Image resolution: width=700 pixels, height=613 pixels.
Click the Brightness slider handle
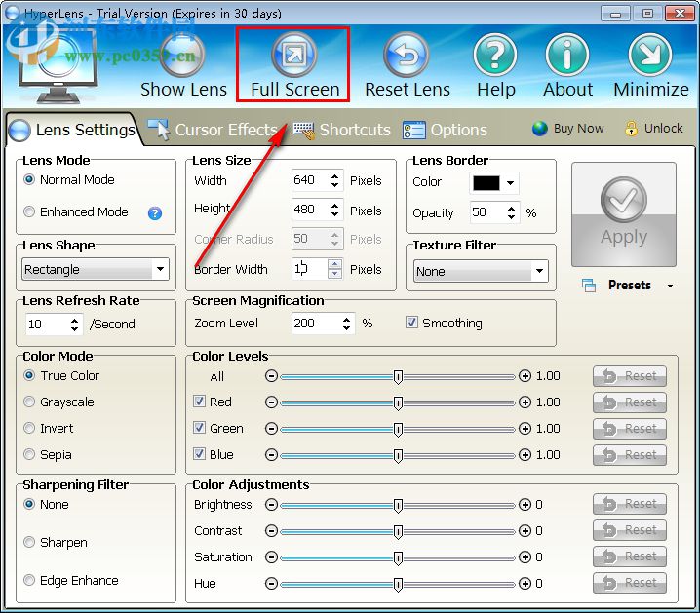pos(398,506)
